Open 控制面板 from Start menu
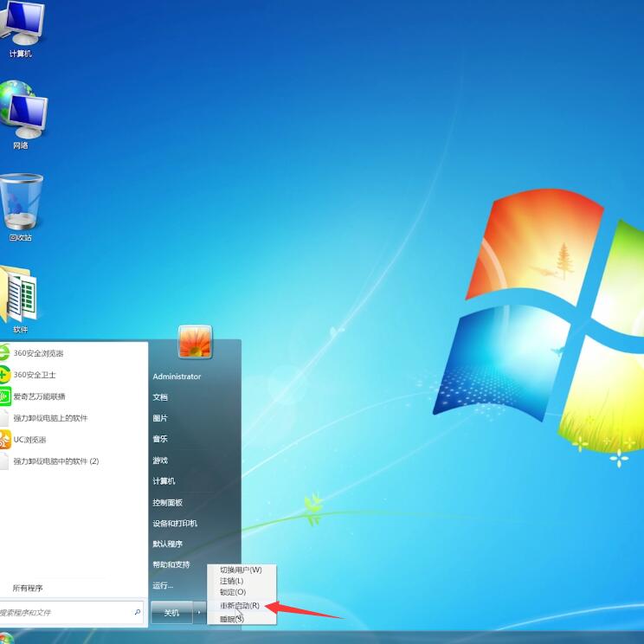Screen dimensions: 644x644 (x=167, y=502)
